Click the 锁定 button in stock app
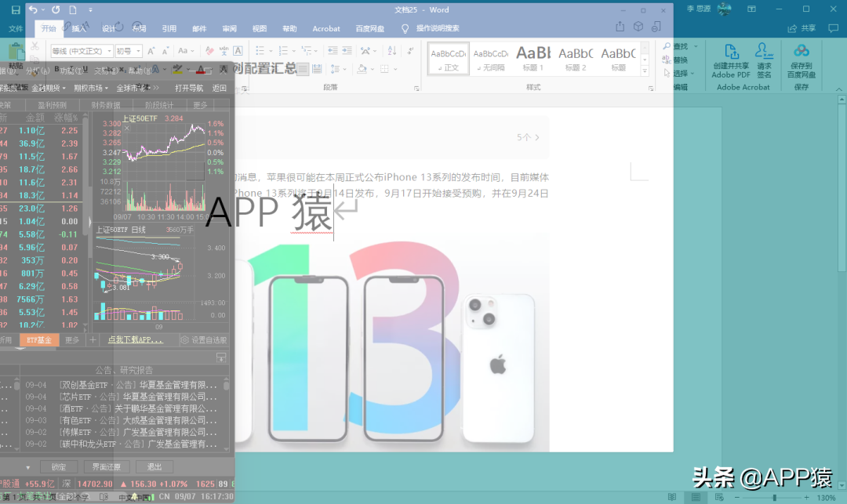Image resolution: width=847 pixels, height=504 pixels. [x=58, y=466]
